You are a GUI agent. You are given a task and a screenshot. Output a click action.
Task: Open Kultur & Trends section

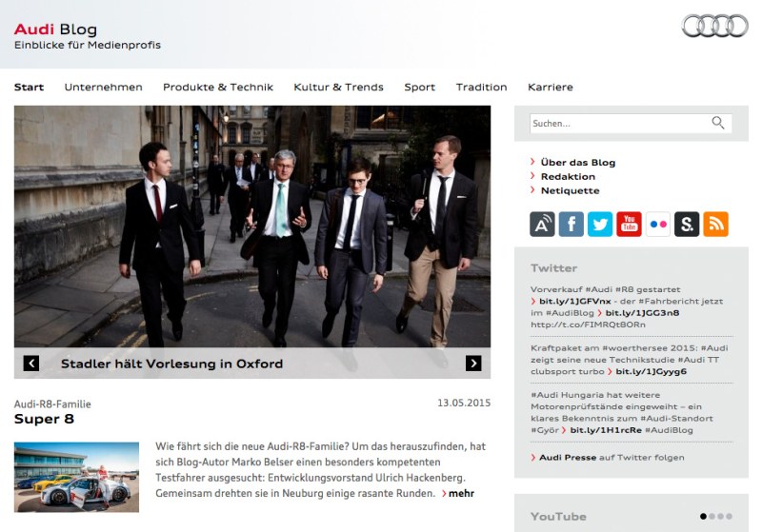(x=338, y=88)
